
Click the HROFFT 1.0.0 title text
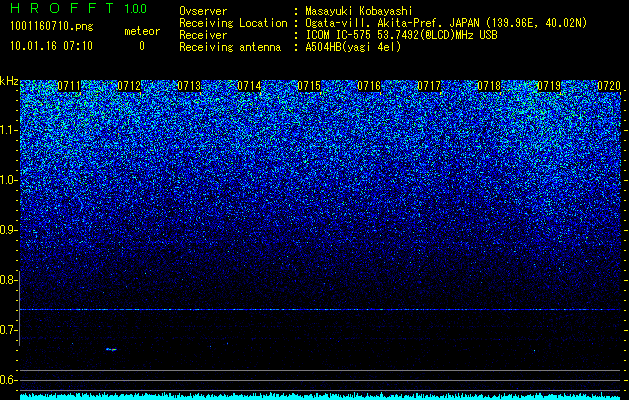79,8
